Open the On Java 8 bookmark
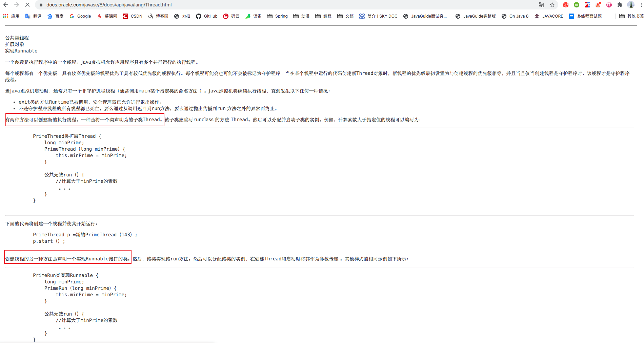The width and height of the screenshot is (644, 343). click(x=515, y=16)
